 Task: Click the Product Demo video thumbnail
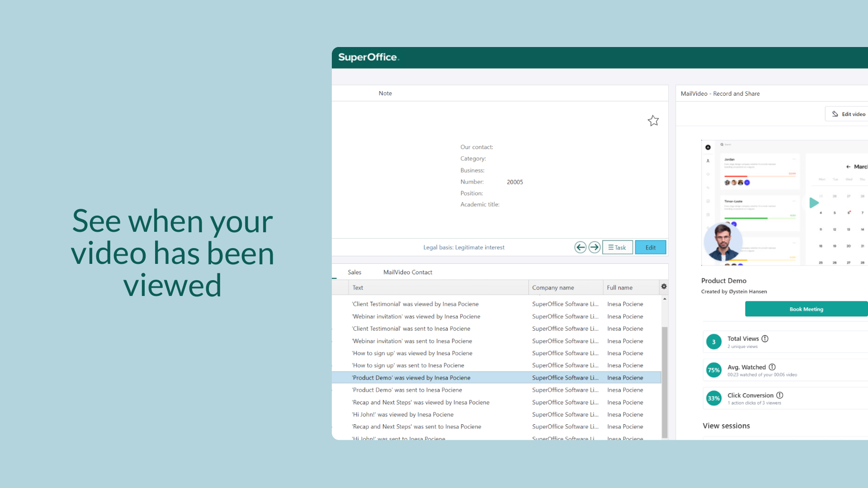tap(784, 202)
